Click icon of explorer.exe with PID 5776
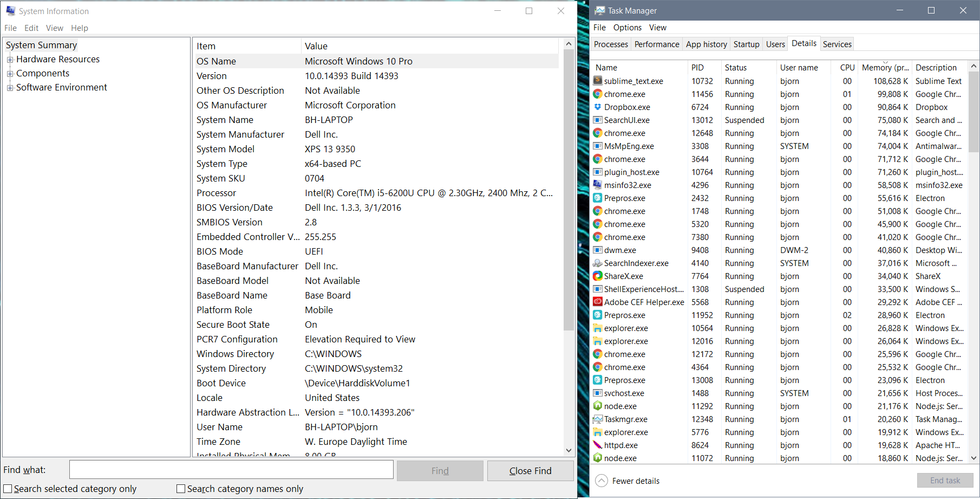Image resolution: width=980 pixels, height=499 pixels. click(x=597, y=432)
